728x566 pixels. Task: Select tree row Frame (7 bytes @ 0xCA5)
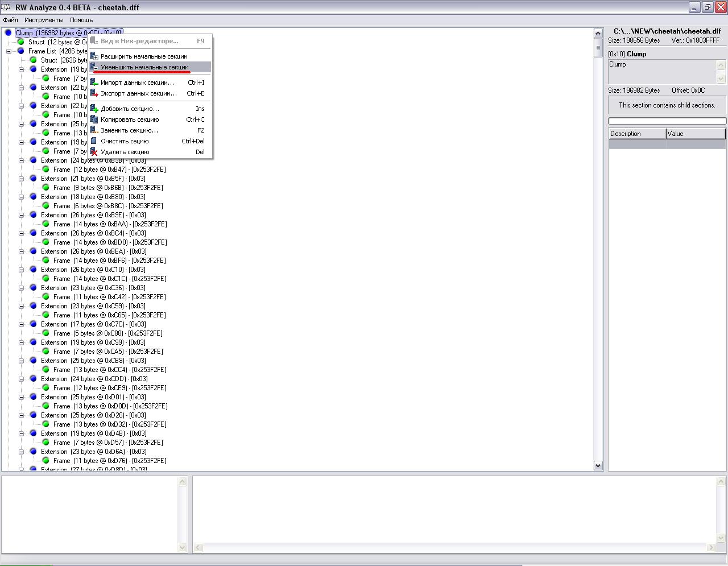108,352
